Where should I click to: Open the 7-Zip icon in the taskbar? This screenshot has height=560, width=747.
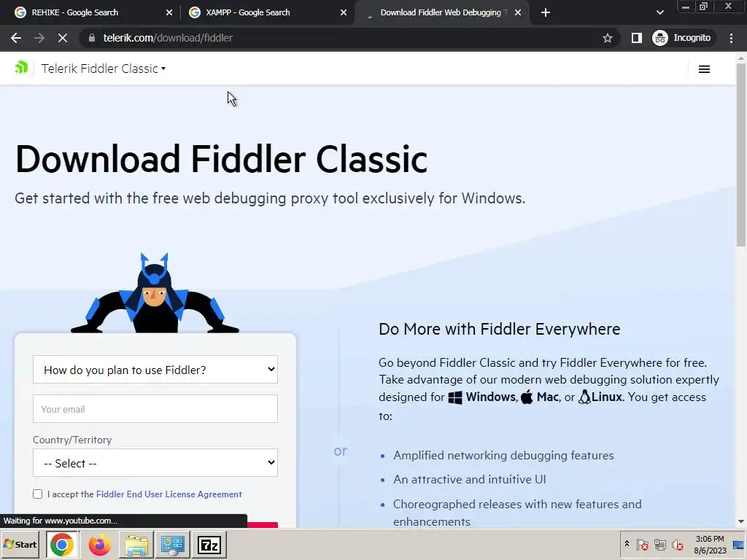209,544
